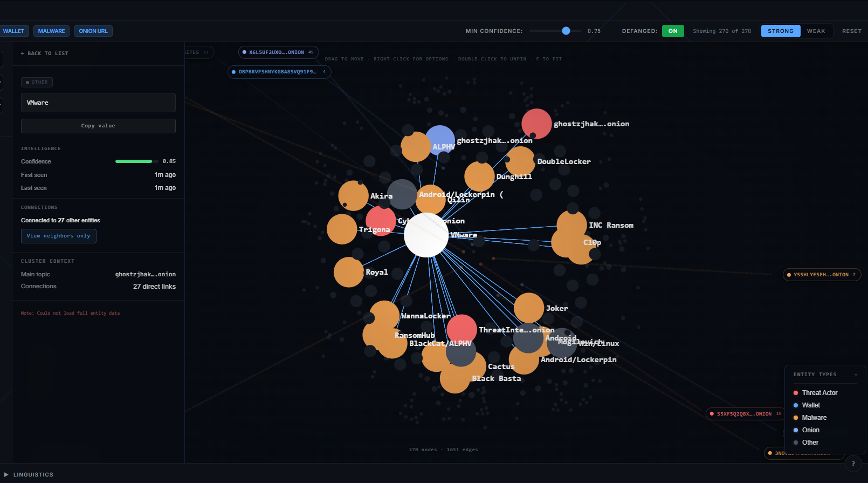Viewport: 868px width, 483px height.
Task: Select the Joker malware node
Action: (529, 308)
